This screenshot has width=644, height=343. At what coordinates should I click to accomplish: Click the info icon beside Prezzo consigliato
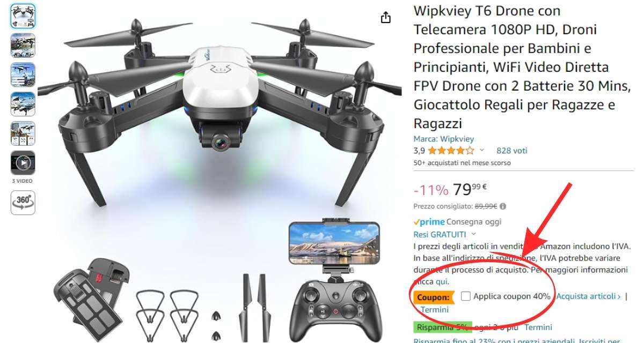tap(503, 206)
